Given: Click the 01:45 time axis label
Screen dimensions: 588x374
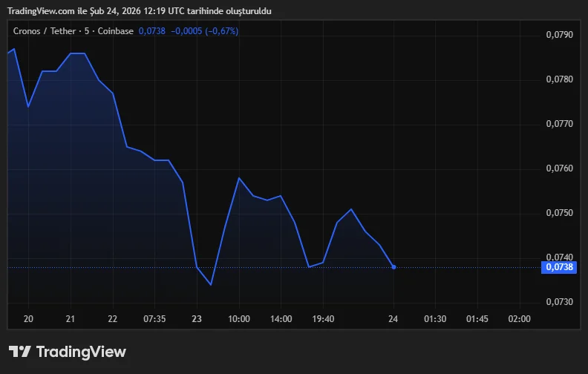Looking at the screenshot, I should pos(477,319).
